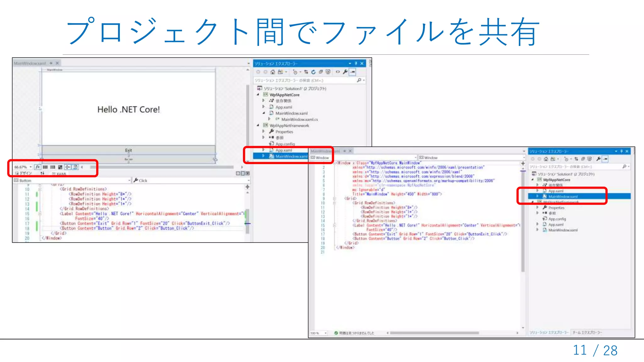Click the Home icon in left Solution Explorer
The image size is (644, 362).
click(x=273, y=72)
